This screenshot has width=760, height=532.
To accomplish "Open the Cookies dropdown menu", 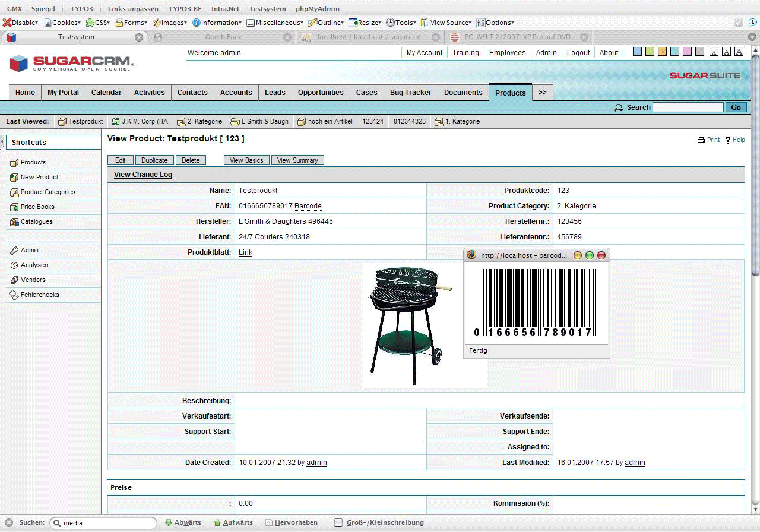I will tap(62, 23).
